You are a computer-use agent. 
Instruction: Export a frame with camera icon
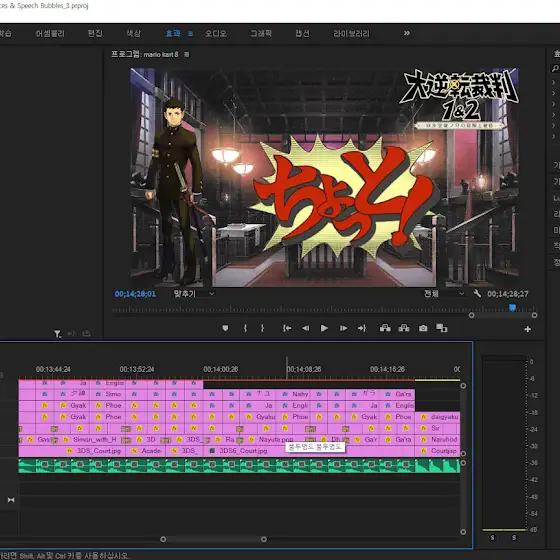(423, 328)
